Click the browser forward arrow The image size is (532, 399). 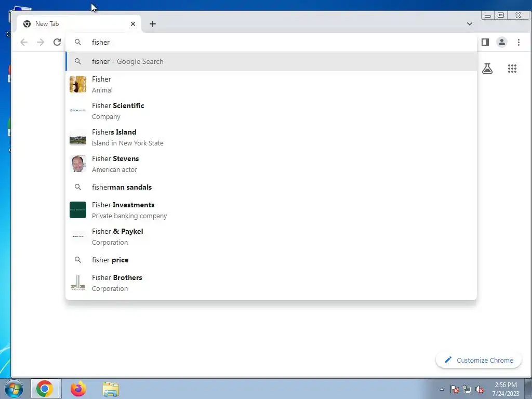click(41, 42)
